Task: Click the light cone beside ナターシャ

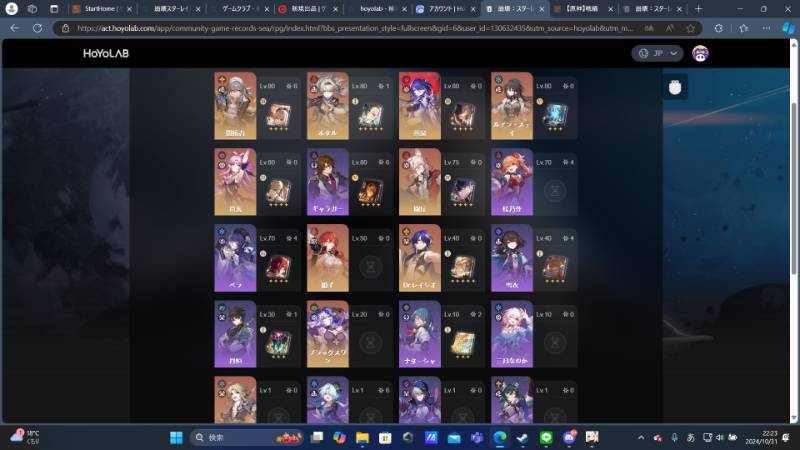Action: [x=463, y=344]
